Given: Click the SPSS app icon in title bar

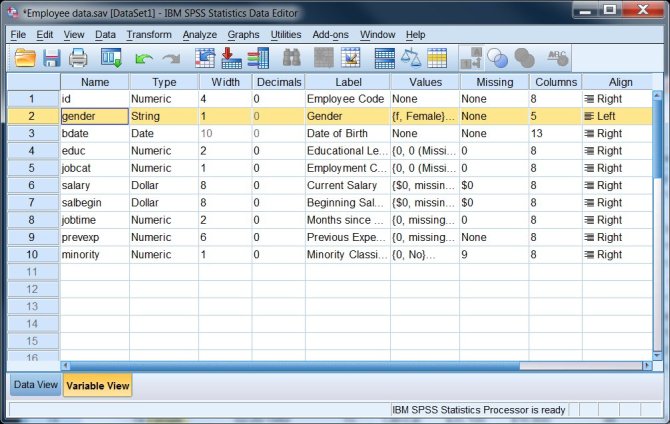Looking at the screenshot, I should [13, 13].
